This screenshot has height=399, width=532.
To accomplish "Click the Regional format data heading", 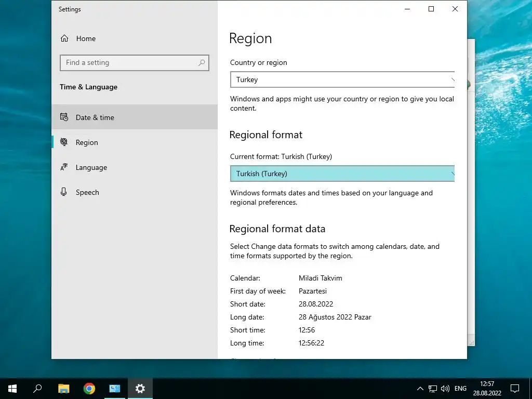I will pos(277,229).
